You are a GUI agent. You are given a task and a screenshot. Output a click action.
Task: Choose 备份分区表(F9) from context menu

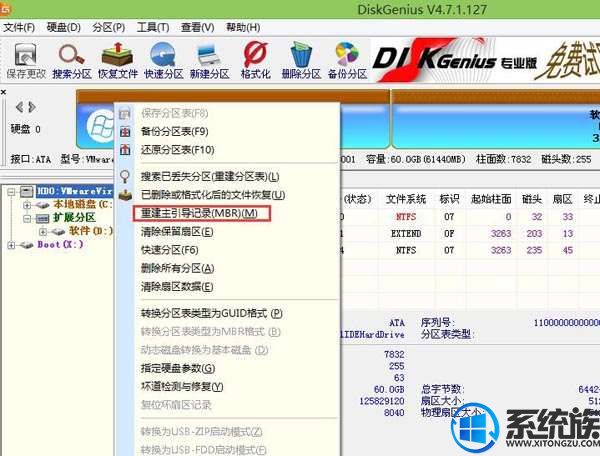pyautogui.click(x=174, y=132)
